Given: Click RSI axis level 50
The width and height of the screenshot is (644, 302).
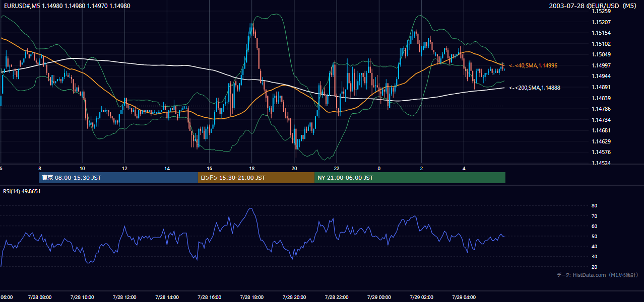Looking at the screenshot, I should 595,236.
